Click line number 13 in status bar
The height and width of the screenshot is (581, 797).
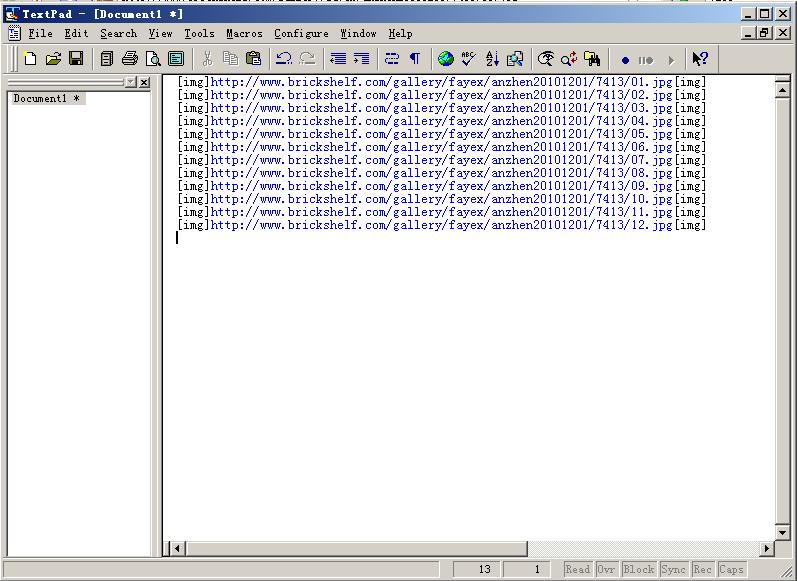pos(476,569)
